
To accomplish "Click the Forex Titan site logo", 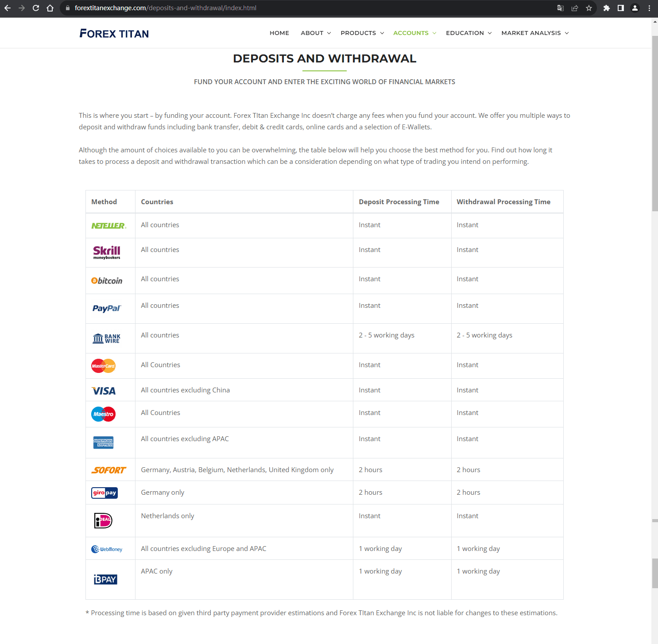I will (114, 34).
